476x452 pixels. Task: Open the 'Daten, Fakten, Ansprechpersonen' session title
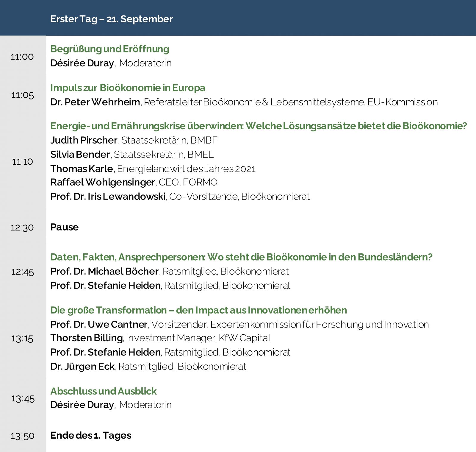point(241,257)
